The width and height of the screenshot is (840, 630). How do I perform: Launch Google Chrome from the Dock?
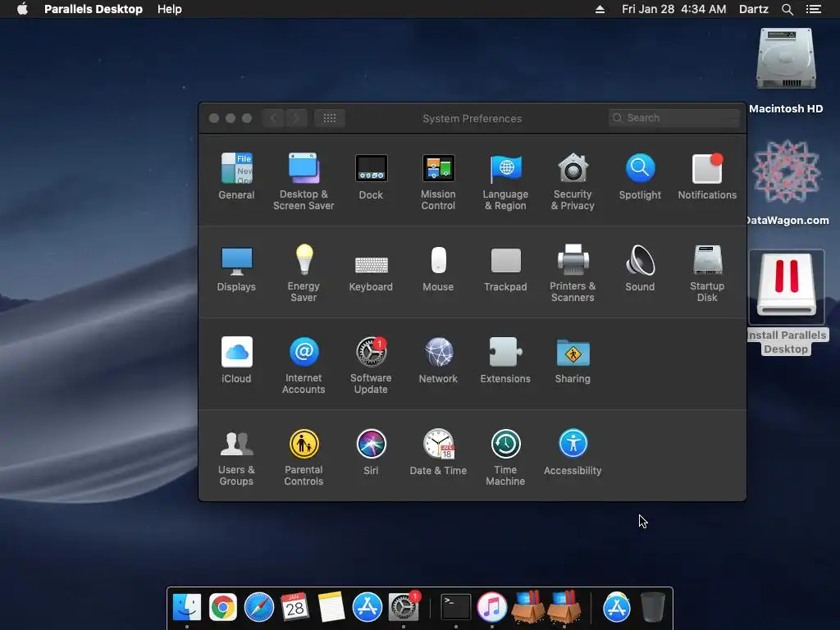(x=223, y=607)
